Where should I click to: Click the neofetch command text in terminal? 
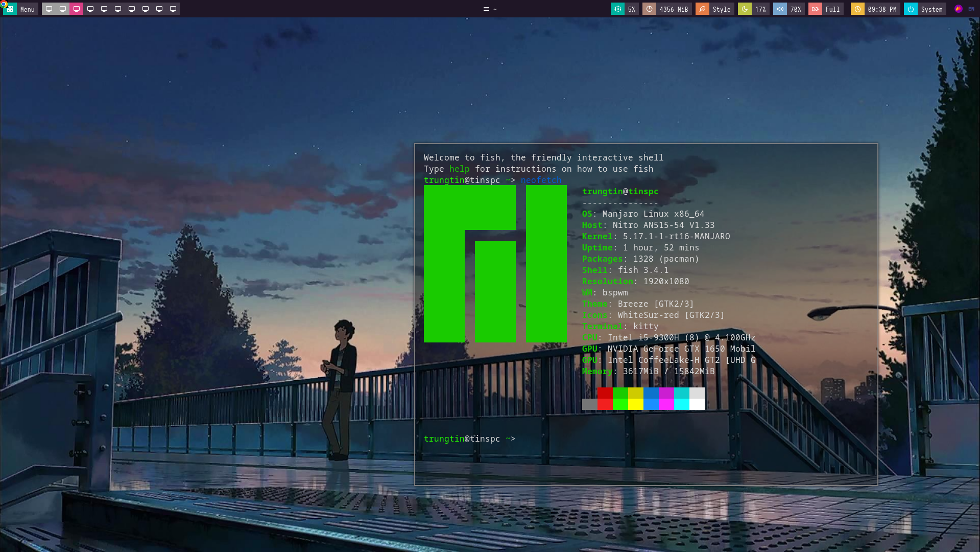tap(541, 180)
